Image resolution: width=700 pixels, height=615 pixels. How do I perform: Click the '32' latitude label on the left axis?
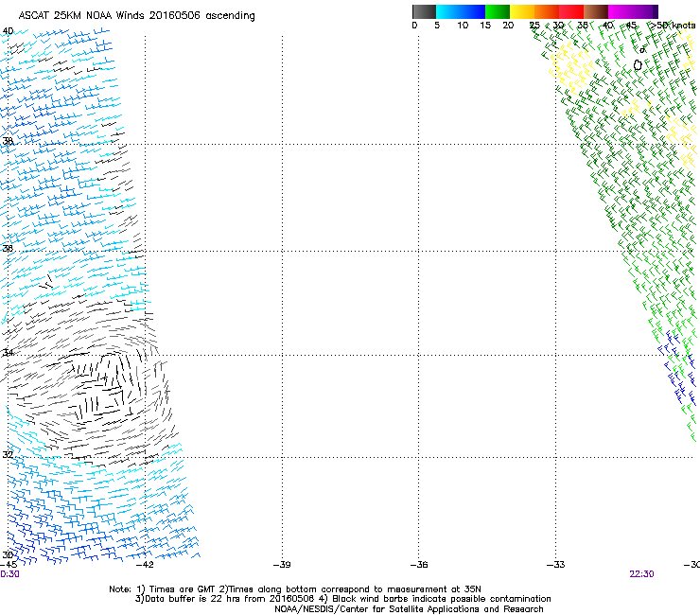tap(8, 455)
